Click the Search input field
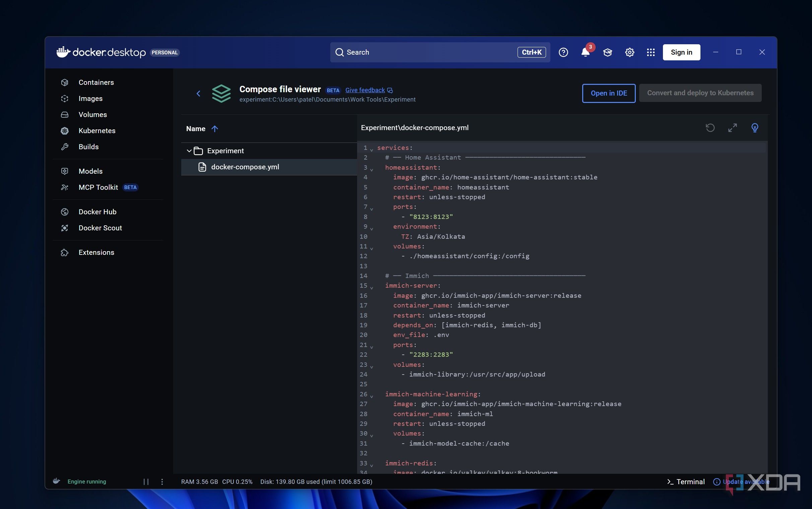The image size is (812, 509). coord(440,52)
